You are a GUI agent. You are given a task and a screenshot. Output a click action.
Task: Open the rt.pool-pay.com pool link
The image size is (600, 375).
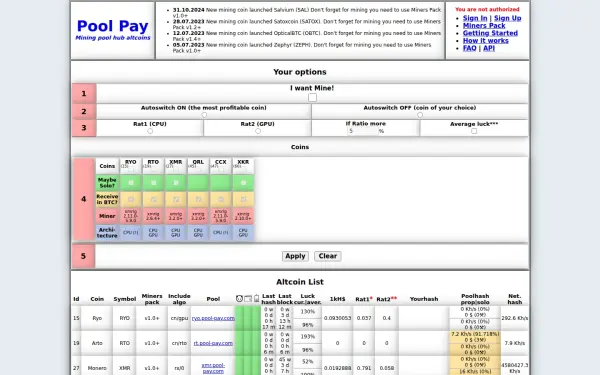213,343
